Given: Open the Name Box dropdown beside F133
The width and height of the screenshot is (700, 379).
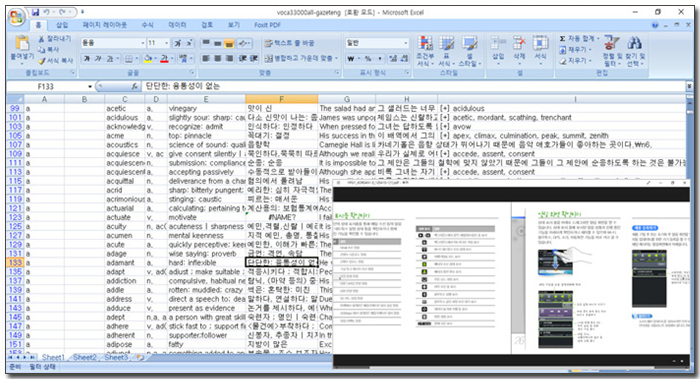Looking at the screenshot, I should [x=90, y=87].
